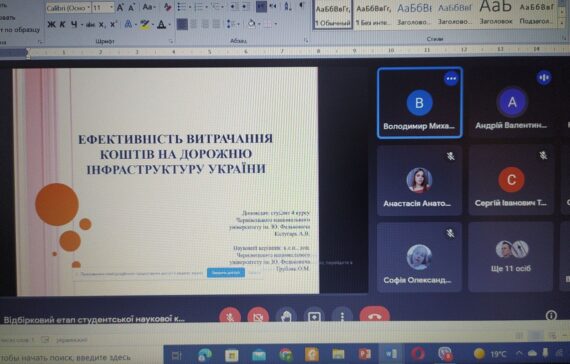
Task: Leave the Meet call
Action: click(374, 316)
